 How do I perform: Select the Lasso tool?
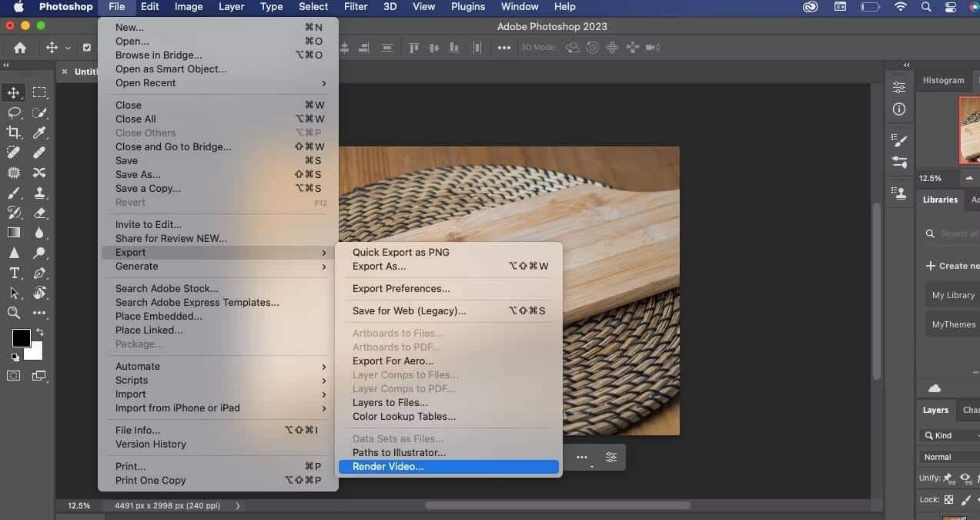[13, 112]
